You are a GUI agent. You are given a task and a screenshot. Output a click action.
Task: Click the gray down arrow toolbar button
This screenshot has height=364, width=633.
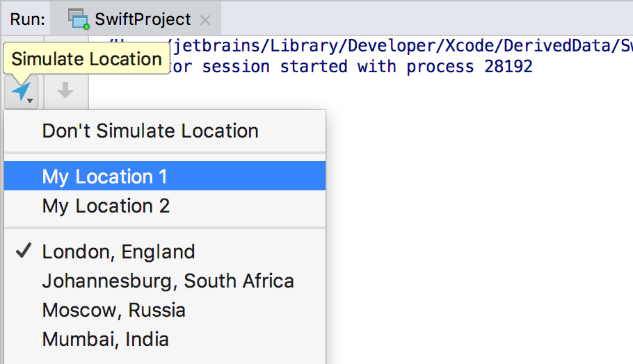point(65,90)
